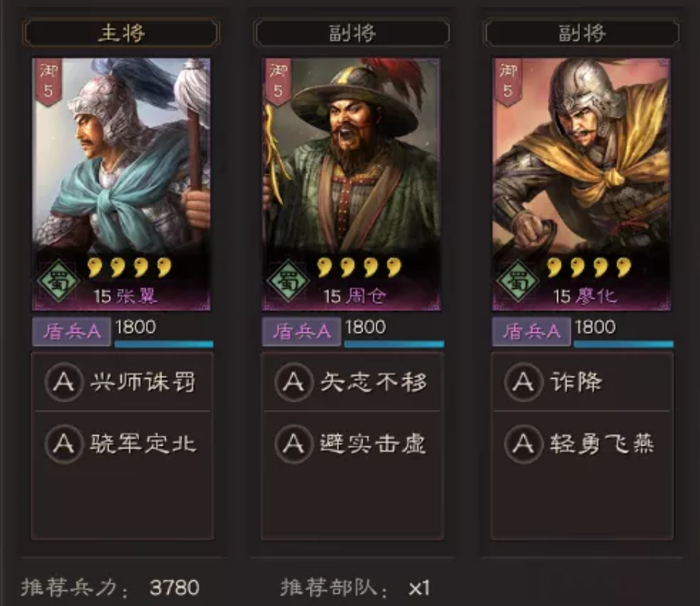
Task: Open the 矢志不移 skill entry
Action: coord(352,382)
